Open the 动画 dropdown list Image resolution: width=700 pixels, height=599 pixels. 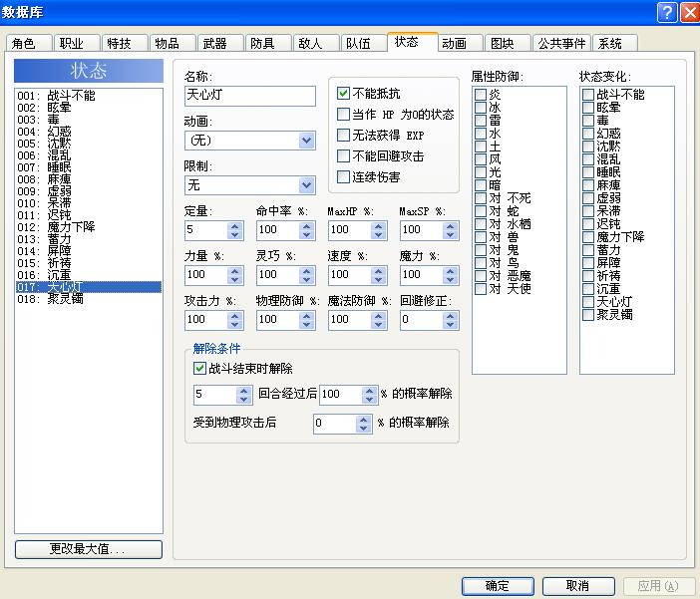(306, 141)
